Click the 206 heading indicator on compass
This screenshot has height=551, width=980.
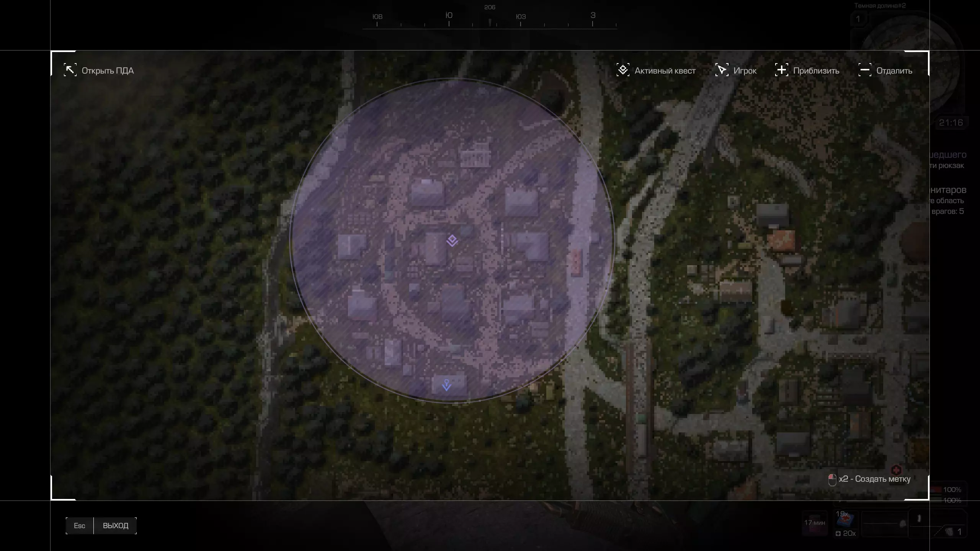pos(490,8)
